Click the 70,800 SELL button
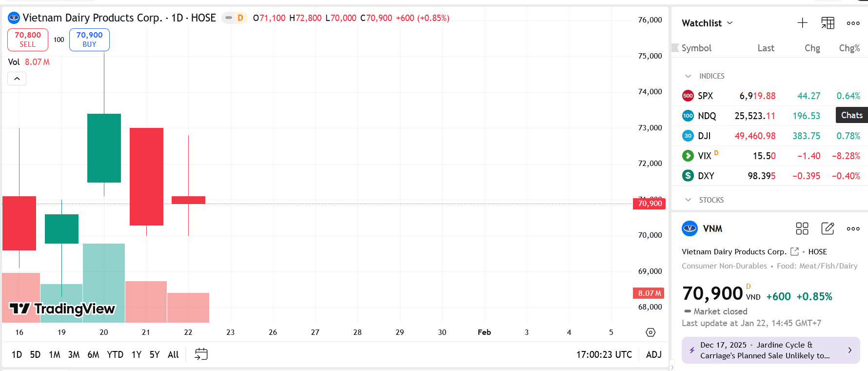This screenshot has height=371, width=868. [x=28, y=40]
